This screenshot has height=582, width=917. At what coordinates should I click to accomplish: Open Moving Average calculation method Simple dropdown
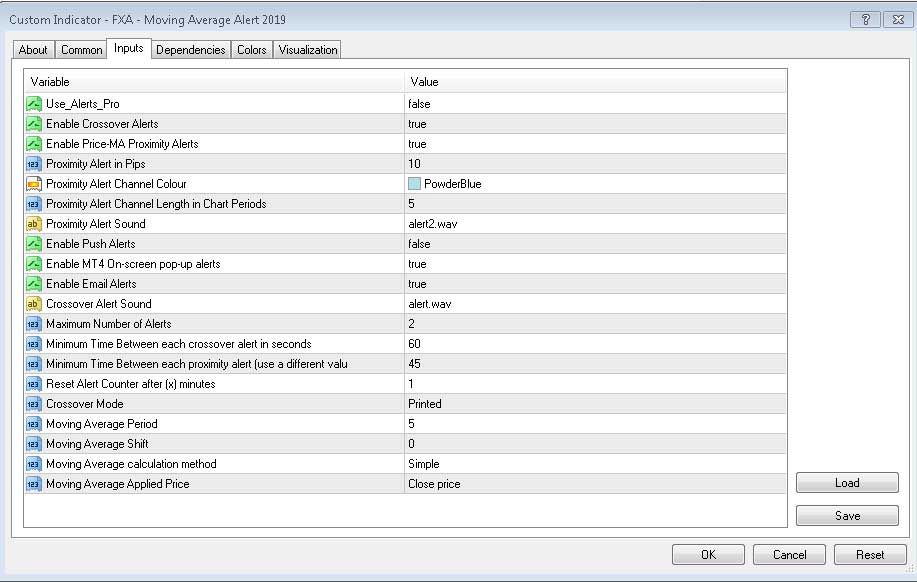click(595, 464)
